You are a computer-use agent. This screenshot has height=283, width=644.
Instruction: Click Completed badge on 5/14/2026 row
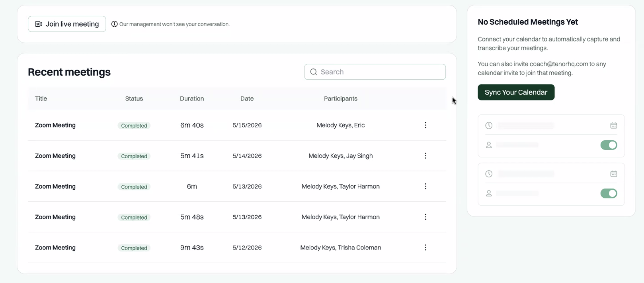click(134, 156)
